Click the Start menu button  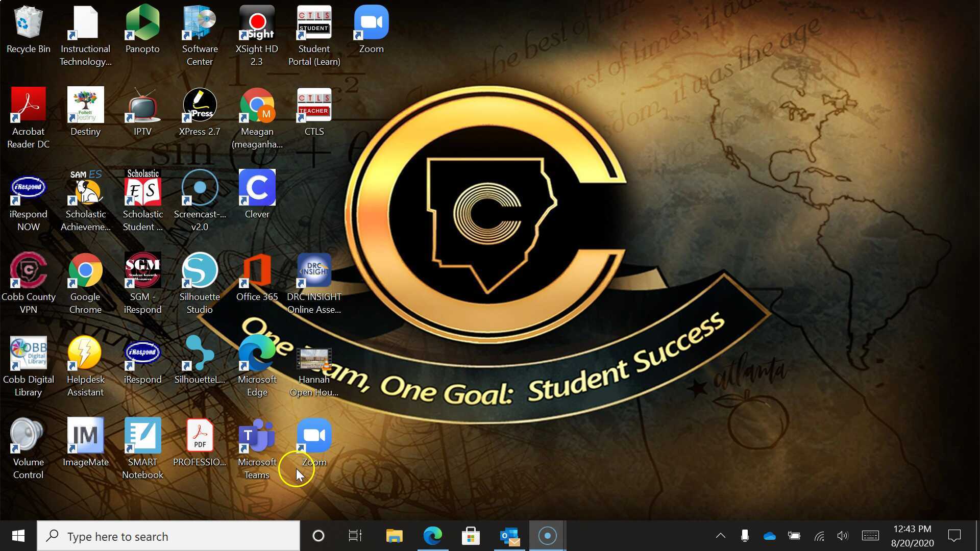pyautogui.click(x=18, y=536)
